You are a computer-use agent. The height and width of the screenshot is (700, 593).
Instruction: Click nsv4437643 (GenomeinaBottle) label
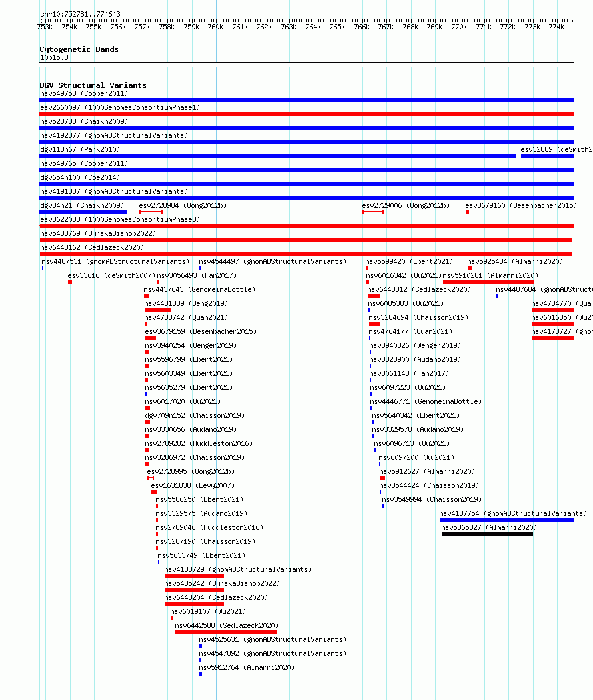199,289
